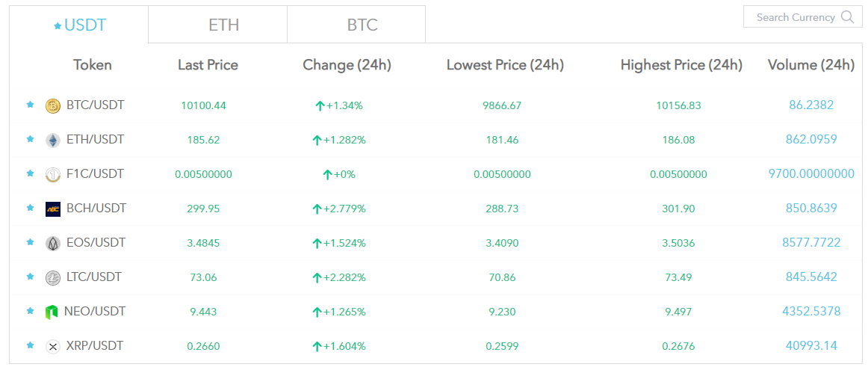Click the Ethereum diamond icon

(x=52, y=141)
